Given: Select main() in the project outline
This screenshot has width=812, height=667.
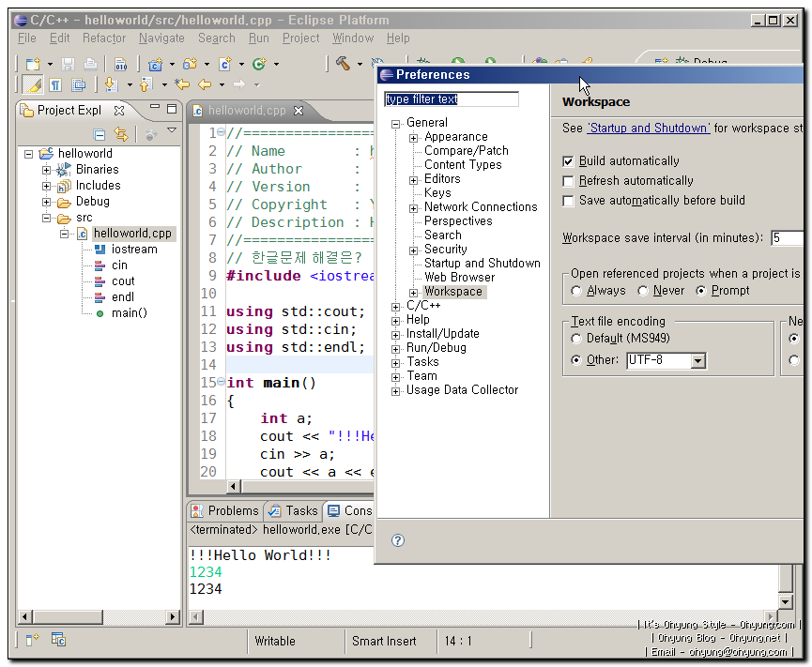Looking at the screenshot, I should click(130, 313).
